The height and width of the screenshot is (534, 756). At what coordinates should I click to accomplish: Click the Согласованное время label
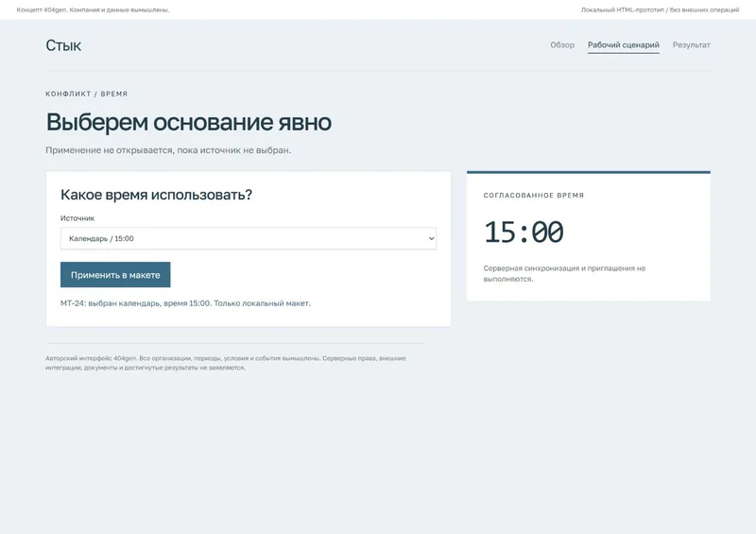[534, 196]
